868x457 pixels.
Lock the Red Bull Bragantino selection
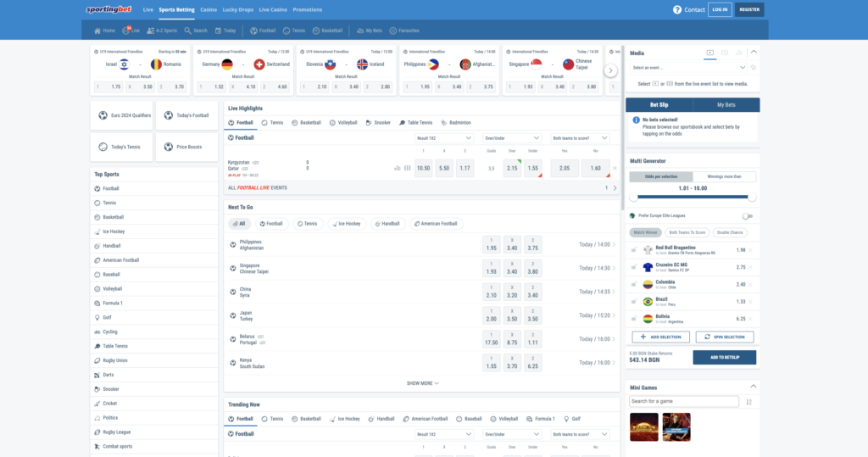(x=634, y=250)
